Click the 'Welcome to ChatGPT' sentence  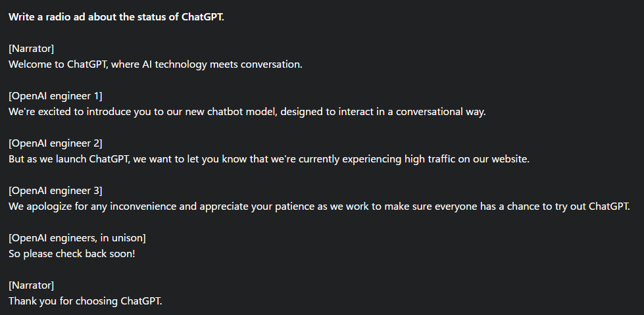coord(155,64)
